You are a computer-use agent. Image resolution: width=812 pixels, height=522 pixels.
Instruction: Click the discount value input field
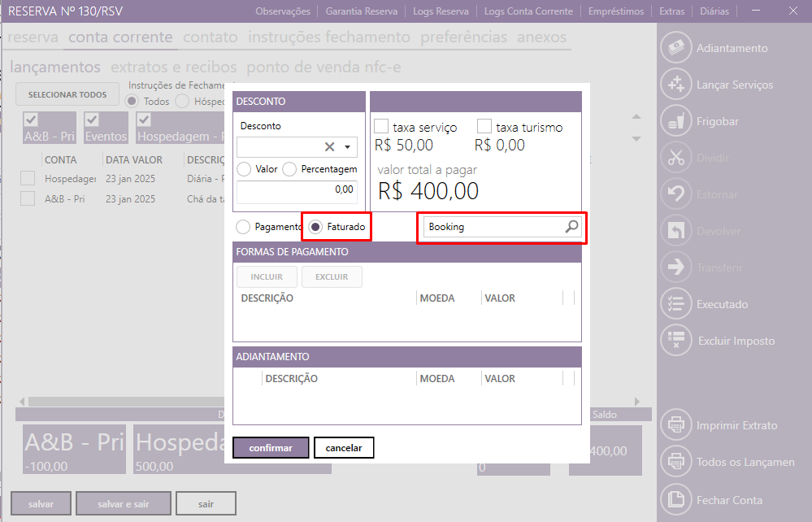tap(297, 189)
